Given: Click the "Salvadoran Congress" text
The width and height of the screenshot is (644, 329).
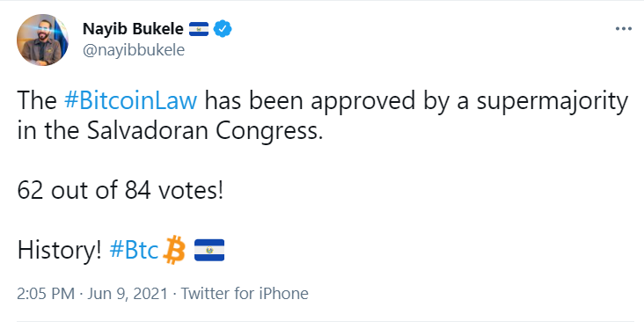Looking at the screenshot, I should (204, 131).
